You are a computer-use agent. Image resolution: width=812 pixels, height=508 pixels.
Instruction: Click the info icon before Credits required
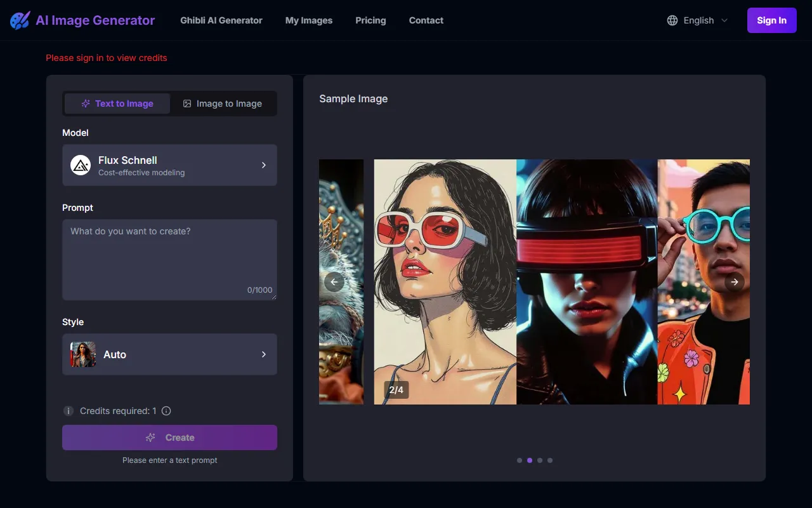69,411
